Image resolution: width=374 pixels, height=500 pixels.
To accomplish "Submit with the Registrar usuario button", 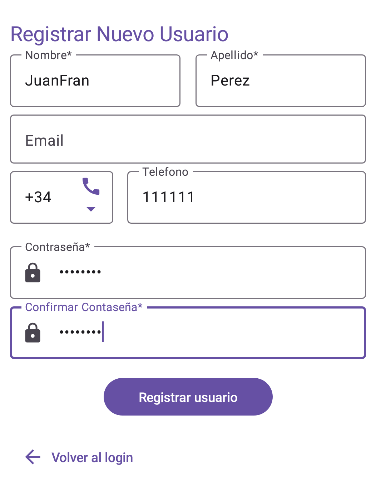I will (x=188, y=397).
